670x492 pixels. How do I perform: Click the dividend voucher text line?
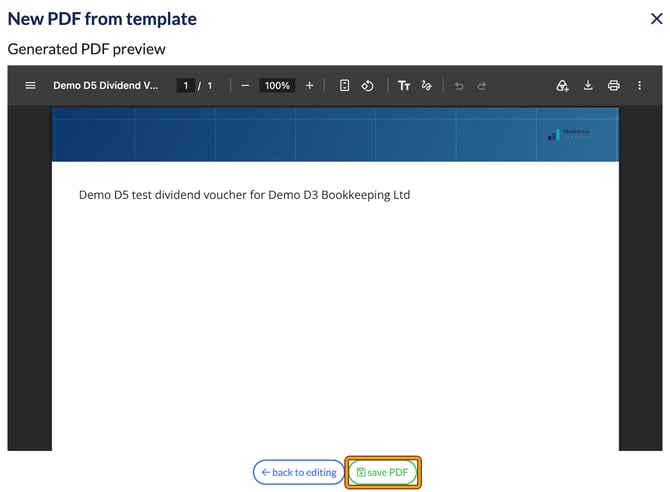click(x=244, y=195)
